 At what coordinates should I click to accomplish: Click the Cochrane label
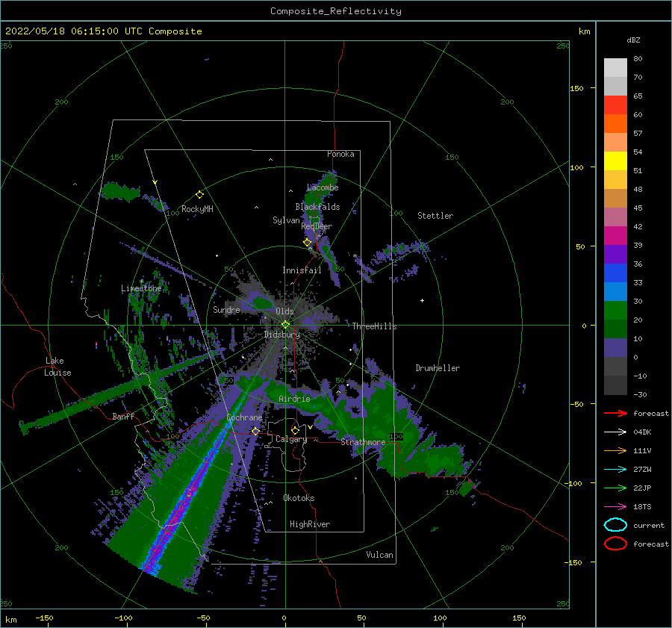244,417
